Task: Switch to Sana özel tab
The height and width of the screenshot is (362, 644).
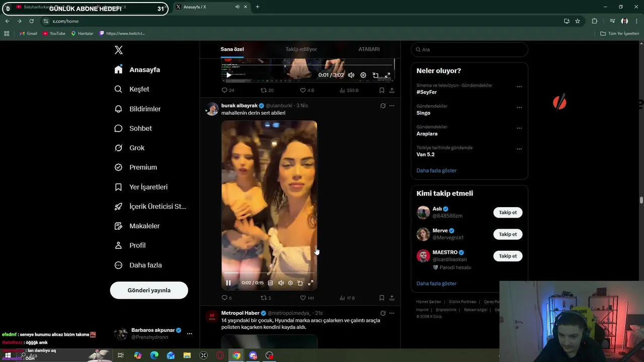Action: tap(232, 49)
